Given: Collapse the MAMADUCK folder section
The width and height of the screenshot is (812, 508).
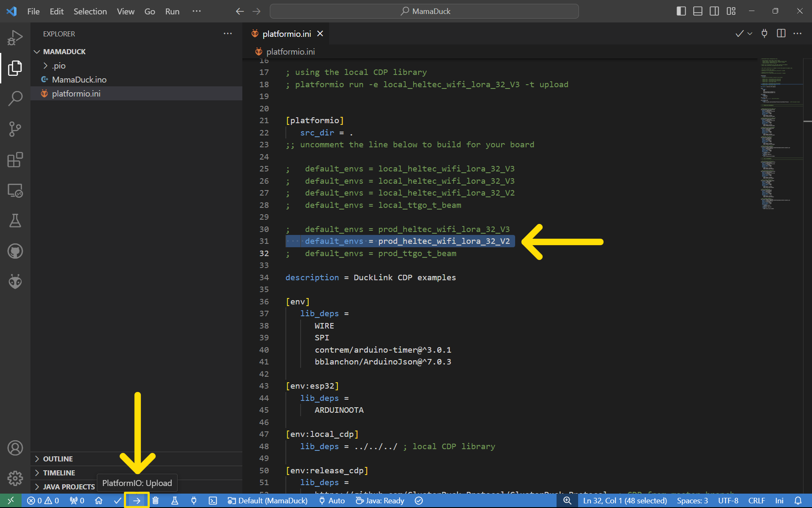Looking at the screenshot, I should 136,52.
